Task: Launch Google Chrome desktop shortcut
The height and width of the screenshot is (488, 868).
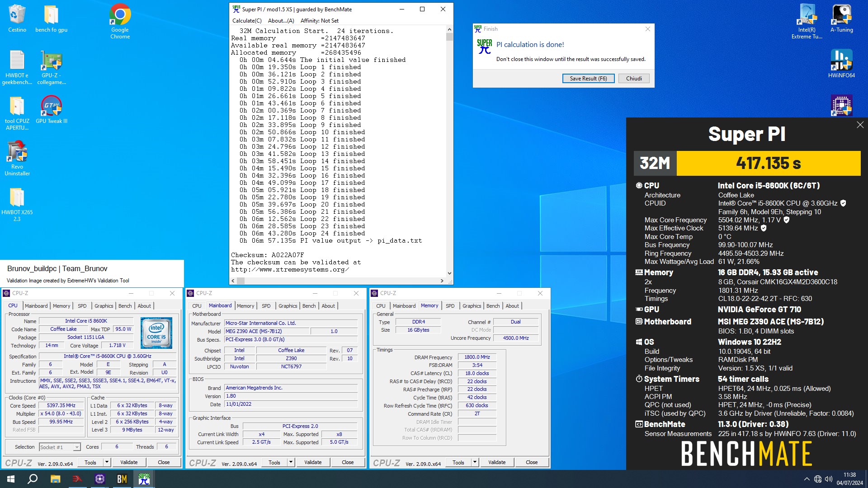Action: point(120,21)
